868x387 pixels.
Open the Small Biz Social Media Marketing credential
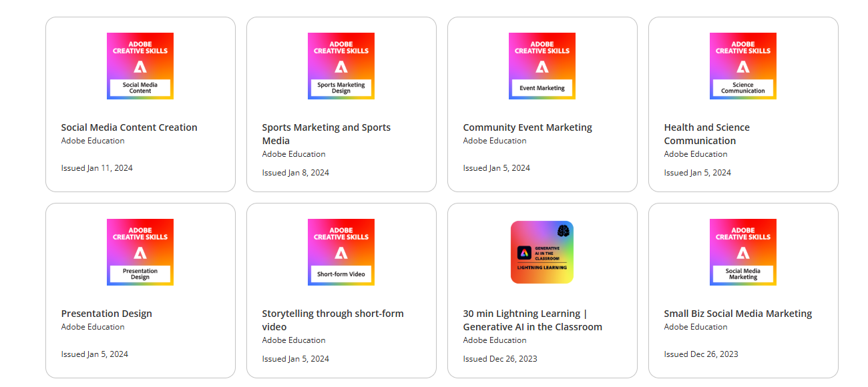737,313
